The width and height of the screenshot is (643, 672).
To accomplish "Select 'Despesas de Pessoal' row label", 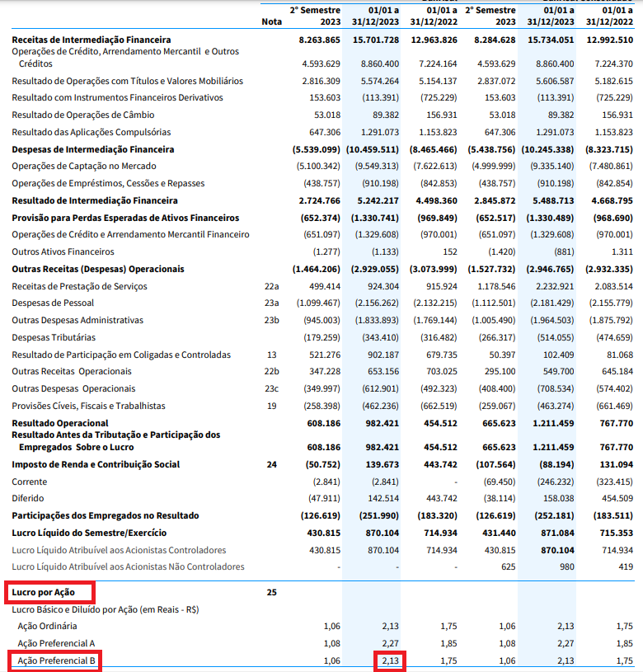I will pyautogui.click(x=53, y=303).
